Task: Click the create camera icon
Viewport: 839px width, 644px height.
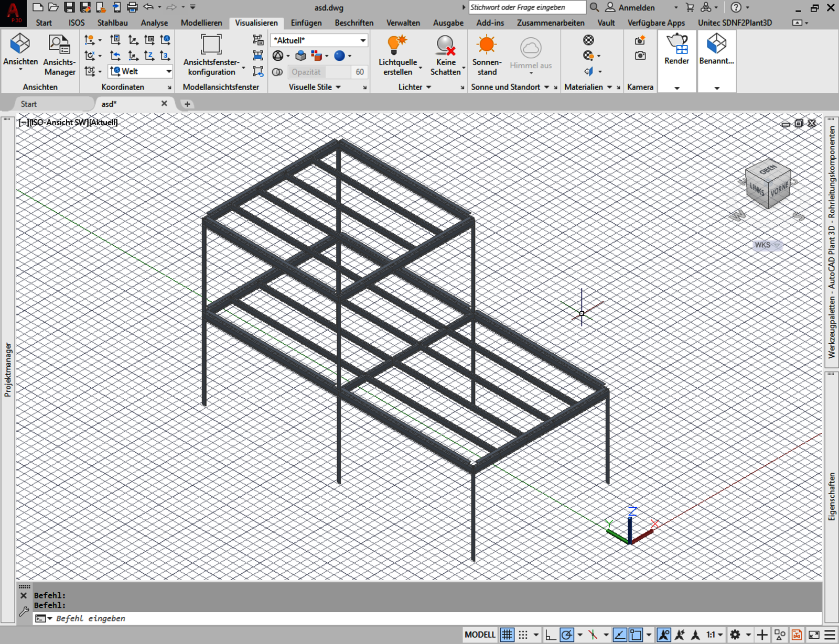Action: pyautogui.click(x=640, y=40)
